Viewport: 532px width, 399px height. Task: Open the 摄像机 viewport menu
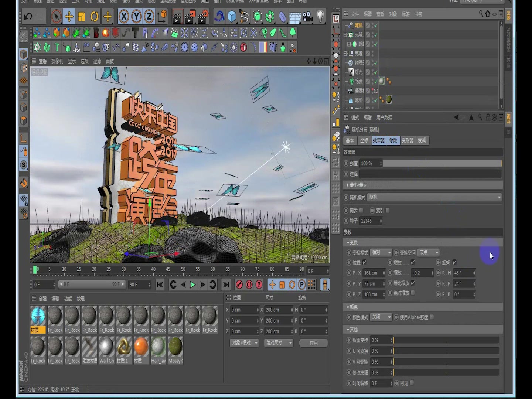57,61
